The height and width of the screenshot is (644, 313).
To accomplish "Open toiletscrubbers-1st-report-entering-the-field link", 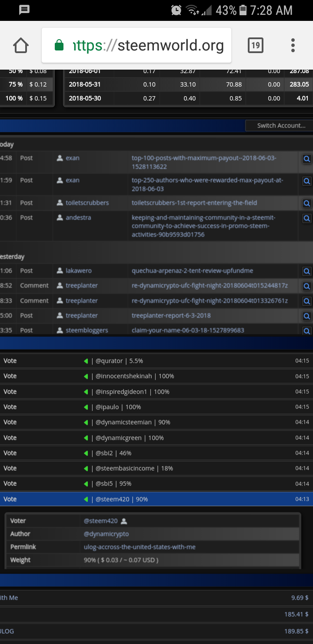I will 194,203.
